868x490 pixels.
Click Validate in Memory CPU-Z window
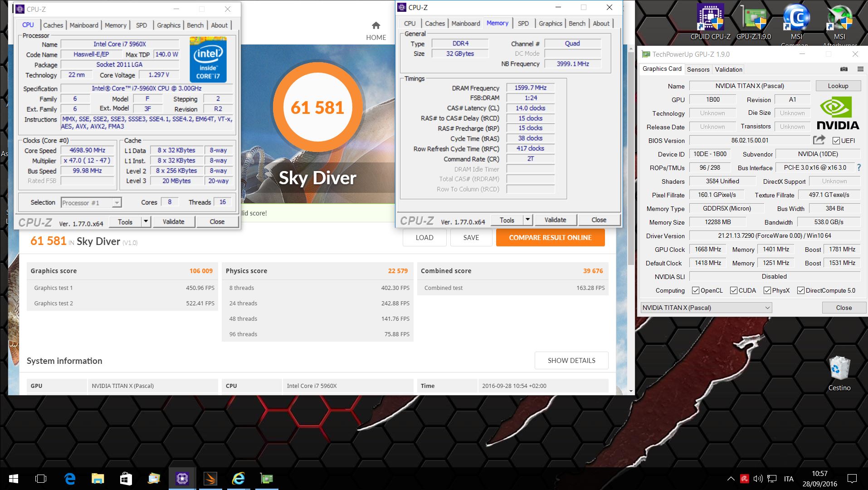coord(555,220)
